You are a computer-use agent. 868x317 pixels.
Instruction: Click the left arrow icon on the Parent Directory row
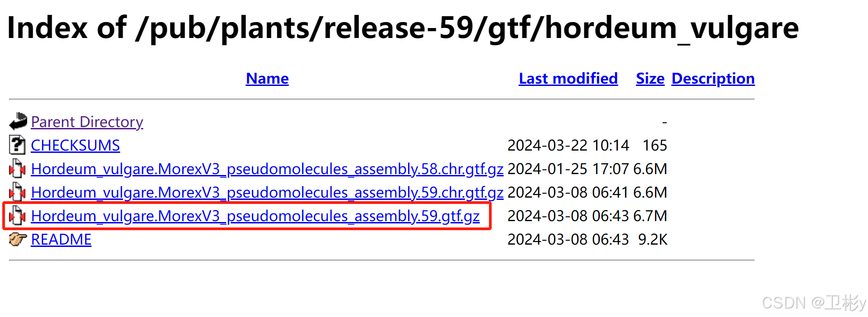17,121
